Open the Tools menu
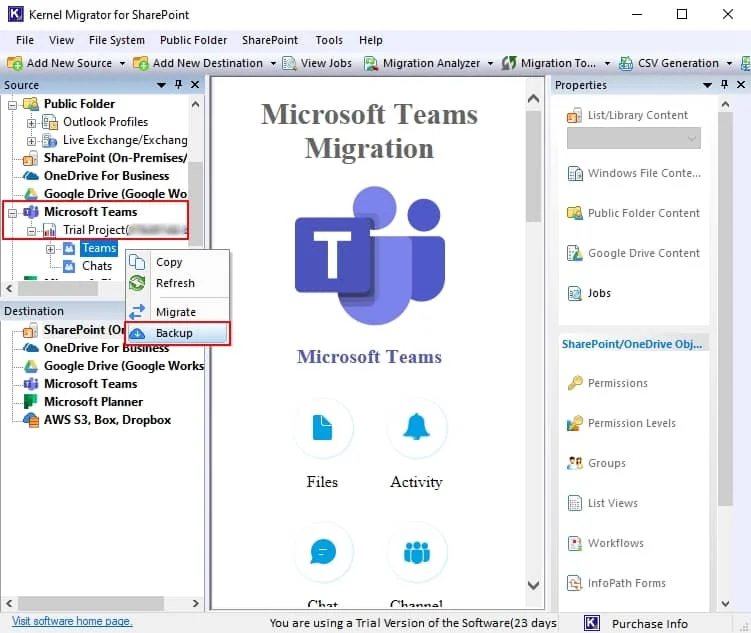This screenshot has height=633, width=751. pos(329,40)
